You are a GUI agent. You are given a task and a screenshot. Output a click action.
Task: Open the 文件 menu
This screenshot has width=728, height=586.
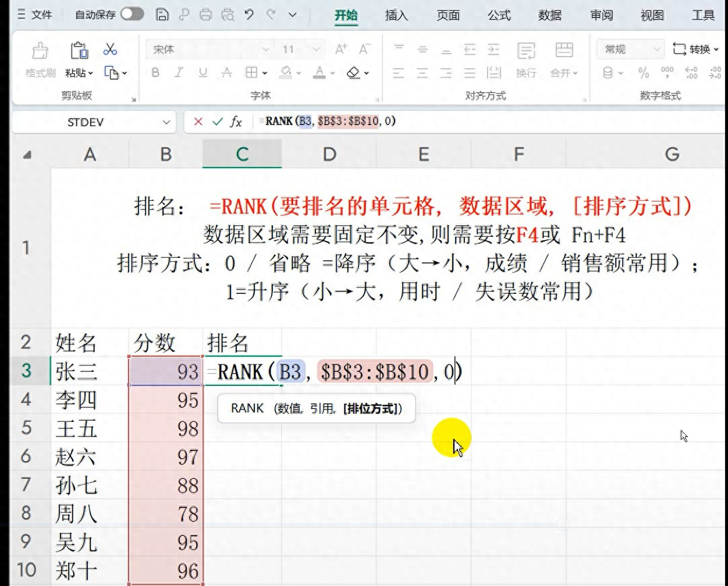(x=35, y=15)
